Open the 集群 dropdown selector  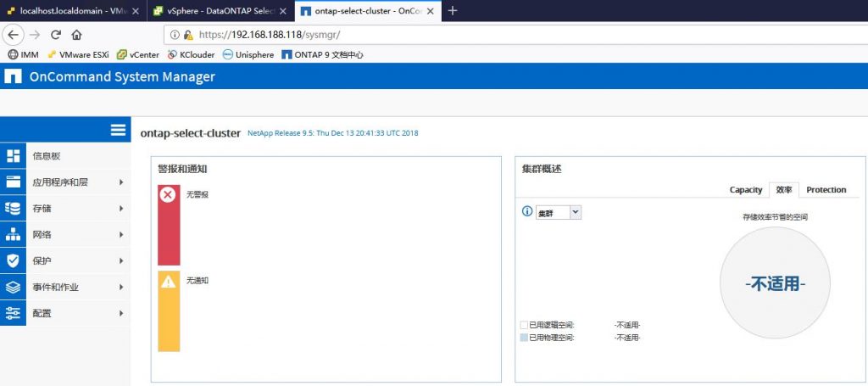pyautogui.click(x=559, y=212)
